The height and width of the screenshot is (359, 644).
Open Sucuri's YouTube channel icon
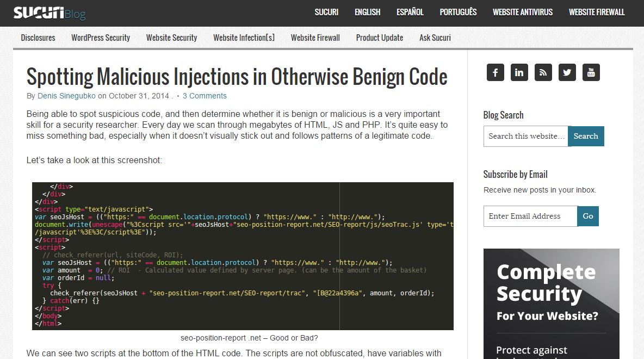click(591, 73)
